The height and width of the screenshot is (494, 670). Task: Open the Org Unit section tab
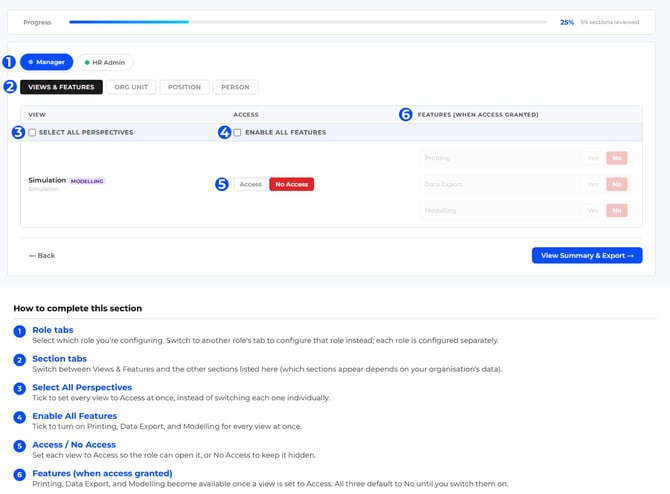(x=131, y=87)
